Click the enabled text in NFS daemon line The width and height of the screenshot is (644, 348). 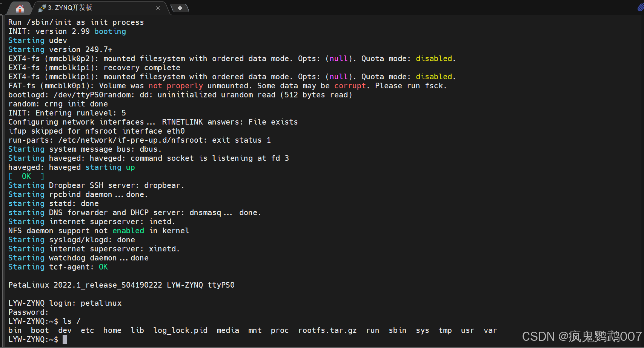(128, 231)
